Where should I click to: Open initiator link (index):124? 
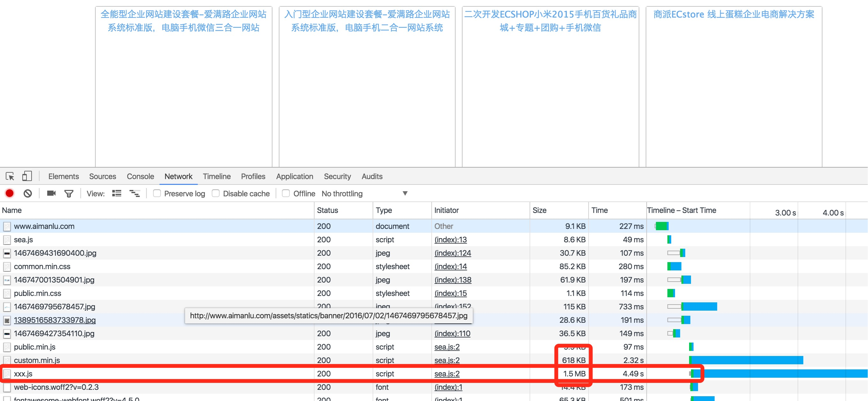coord(453,253)
